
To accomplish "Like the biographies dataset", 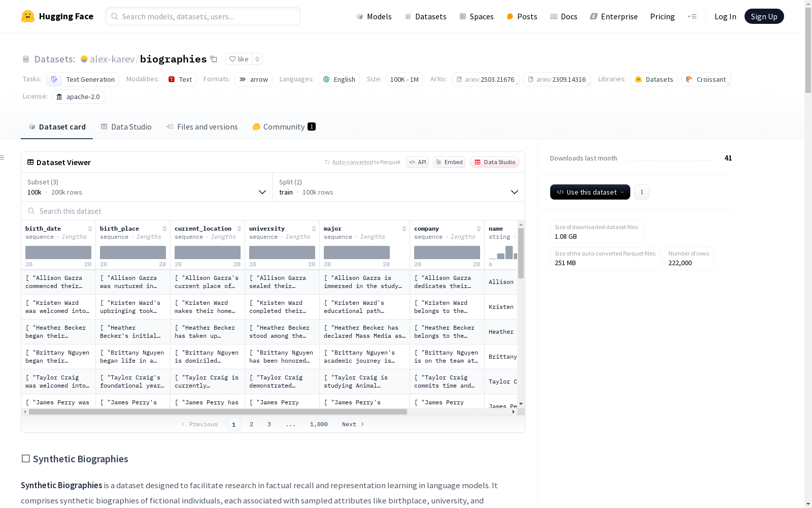I will coord(239,59).
